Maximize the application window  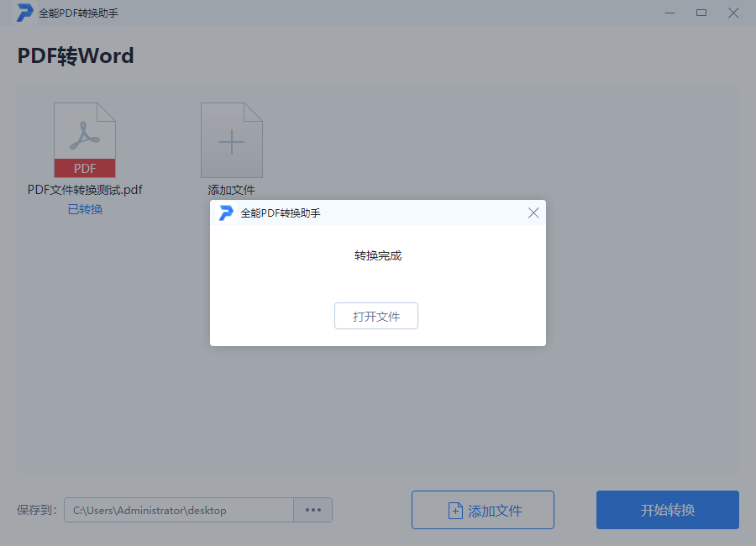pos(701,13)
